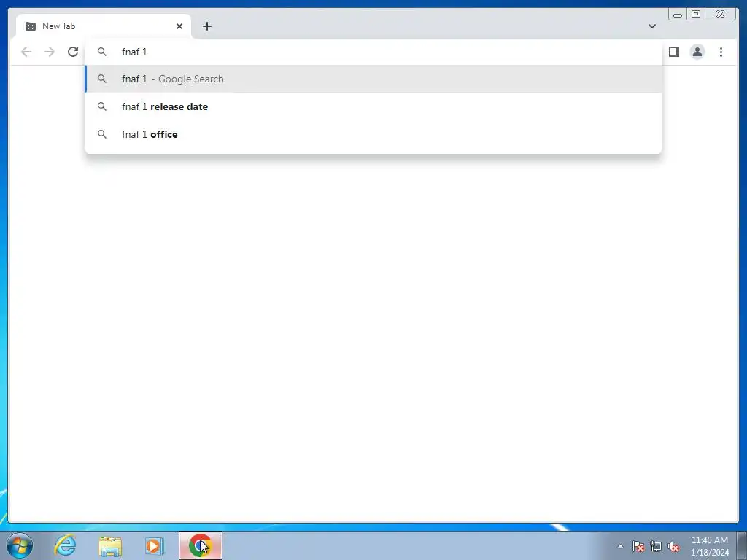The height and width of the screenshot is (560, 747).
Task: Open the Windows Start menu
Action: 20,545
